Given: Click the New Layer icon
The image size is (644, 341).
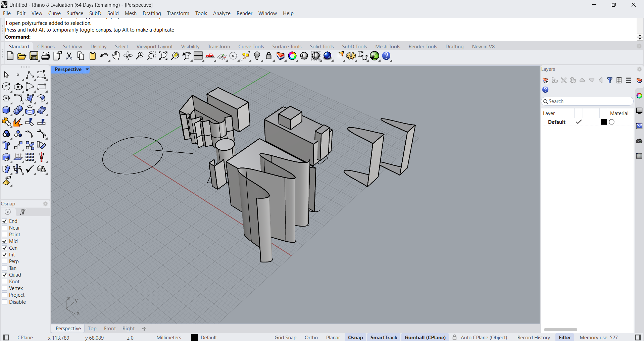Looking at the screenshot, I should coord(545,81).
